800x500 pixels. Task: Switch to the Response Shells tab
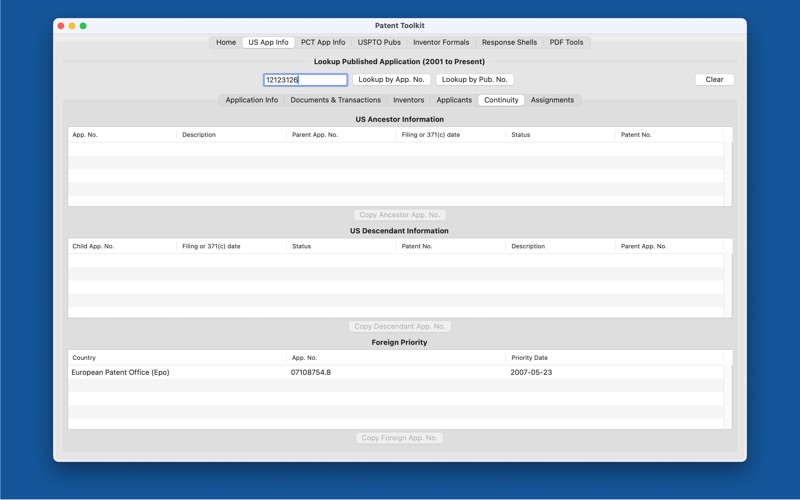click(509, 42)
